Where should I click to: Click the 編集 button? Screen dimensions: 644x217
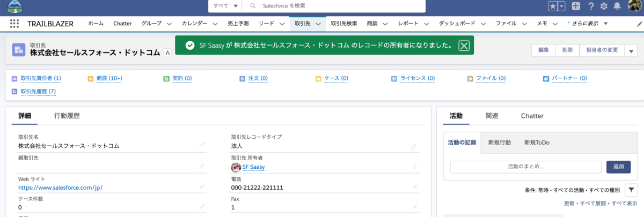pyautogui.click(x=544, y=50)
